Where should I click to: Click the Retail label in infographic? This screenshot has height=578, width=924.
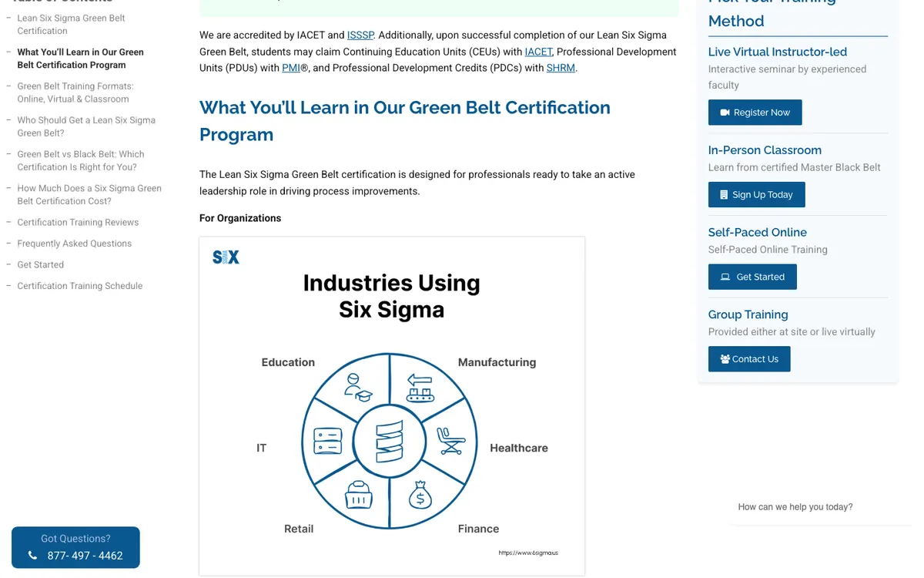(299, 529)
